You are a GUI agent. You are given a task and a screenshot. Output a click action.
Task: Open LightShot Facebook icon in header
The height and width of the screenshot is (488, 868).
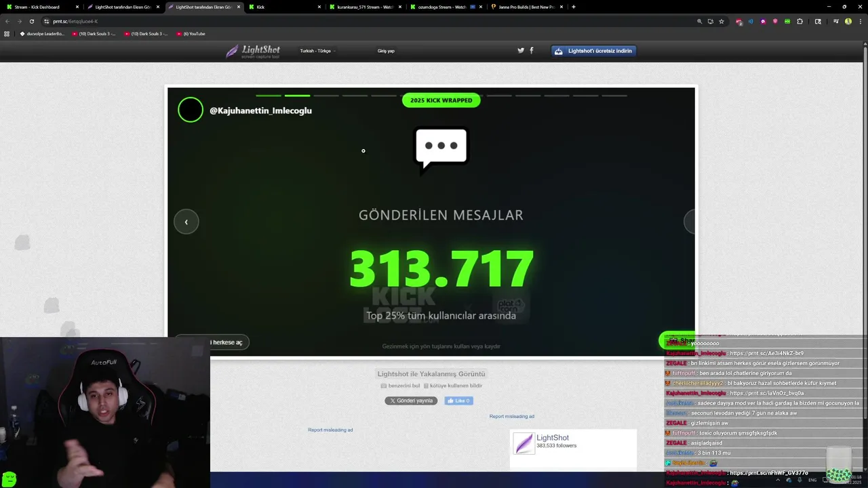pos(531,50)
